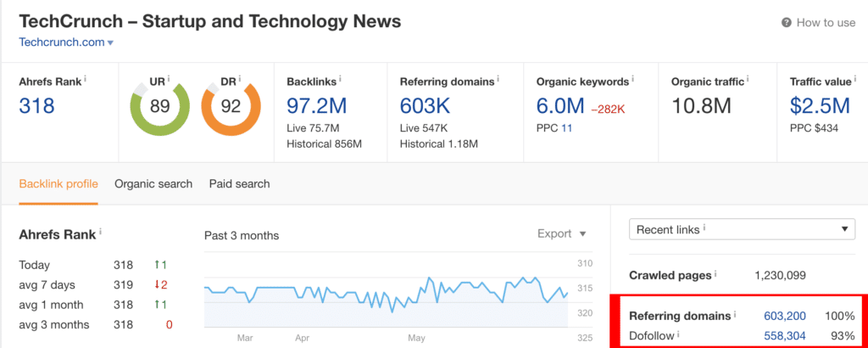Click the Live 75.7M backlinks text

pyautogui.click(x=313, y=128)
